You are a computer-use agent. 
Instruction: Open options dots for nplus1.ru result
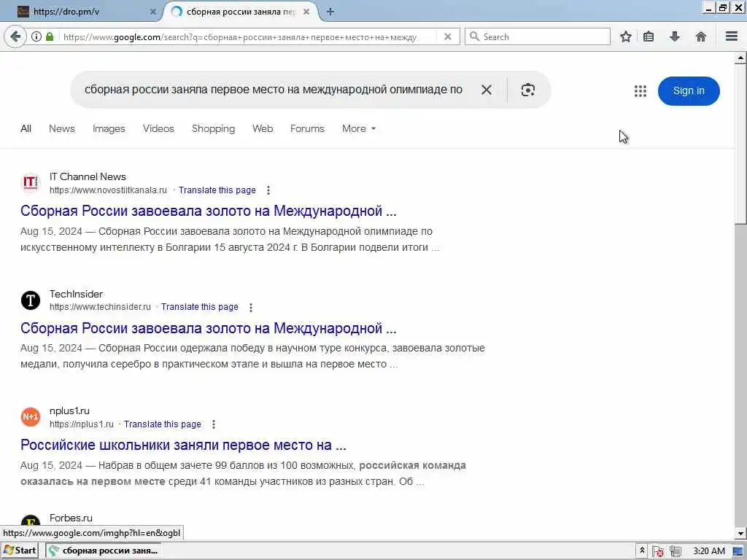214,424
